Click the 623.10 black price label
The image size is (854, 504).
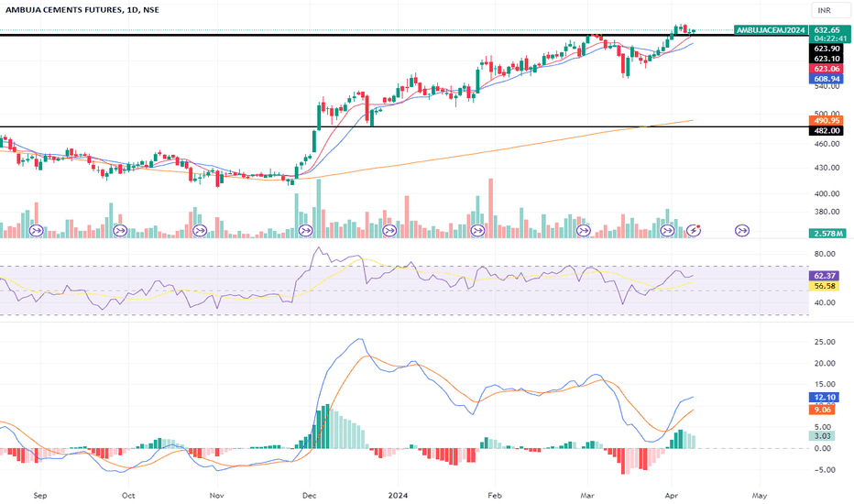827,59
